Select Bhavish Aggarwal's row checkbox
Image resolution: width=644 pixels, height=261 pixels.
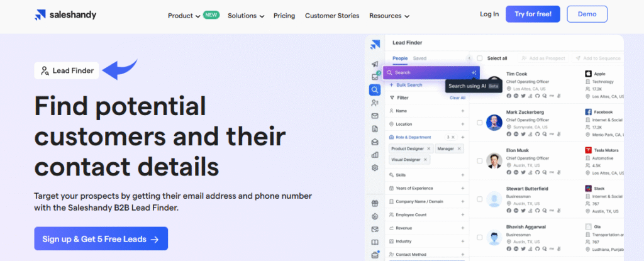click(480, 237)
